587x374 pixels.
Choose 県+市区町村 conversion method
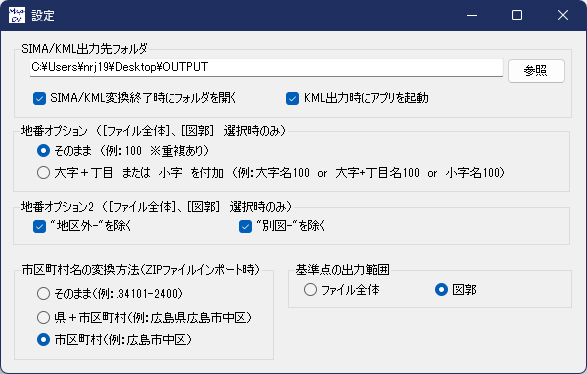[43, 317]
